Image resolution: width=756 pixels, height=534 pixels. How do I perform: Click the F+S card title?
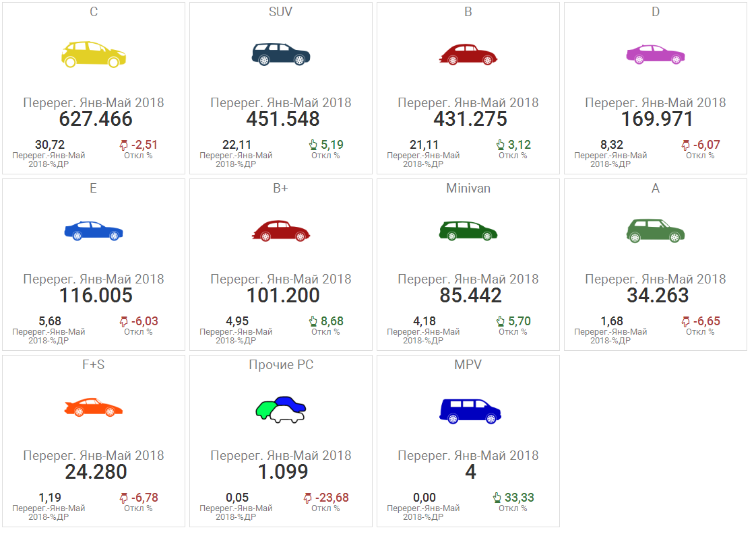[x=94, y=365]
